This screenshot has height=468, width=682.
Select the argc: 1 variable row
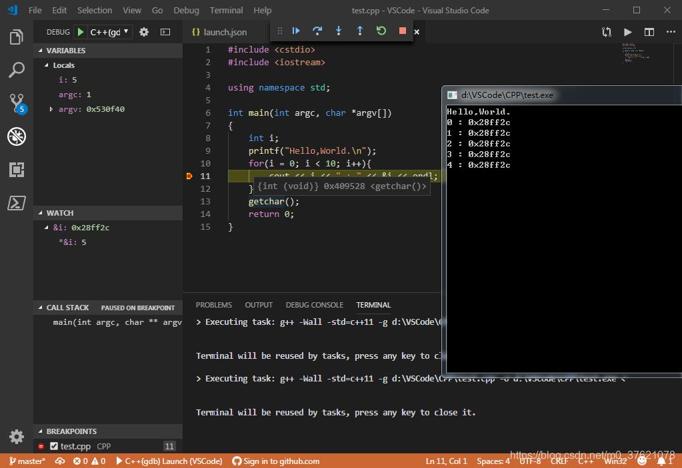108,95
